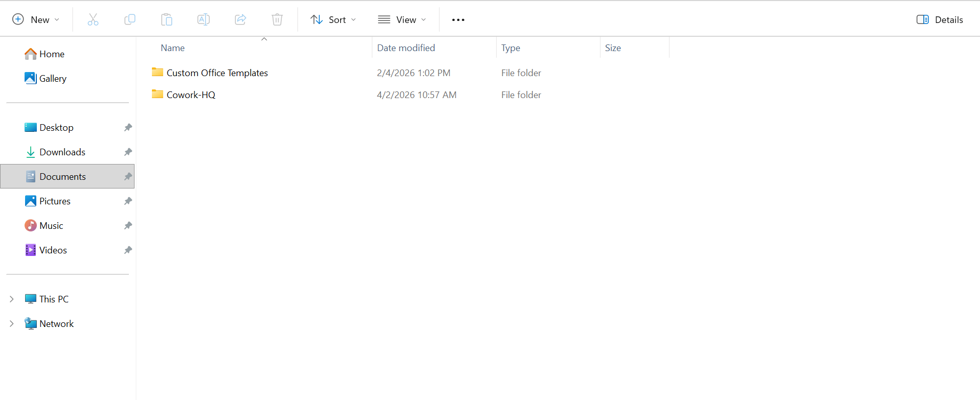Click the date 4/2/2026 10:57 AM
Screen dimensions: 980x400
(x=417, y=95)
